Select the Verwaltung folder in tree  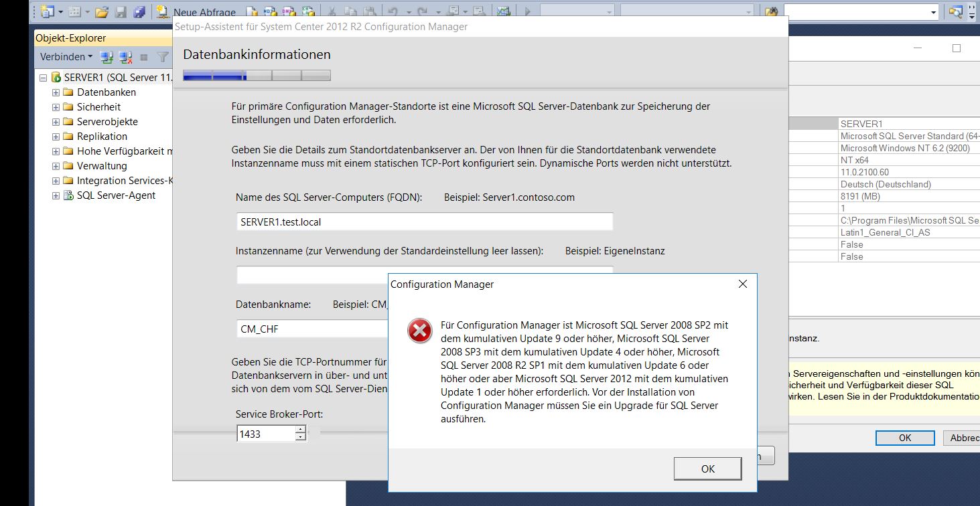tap(102, 166)
